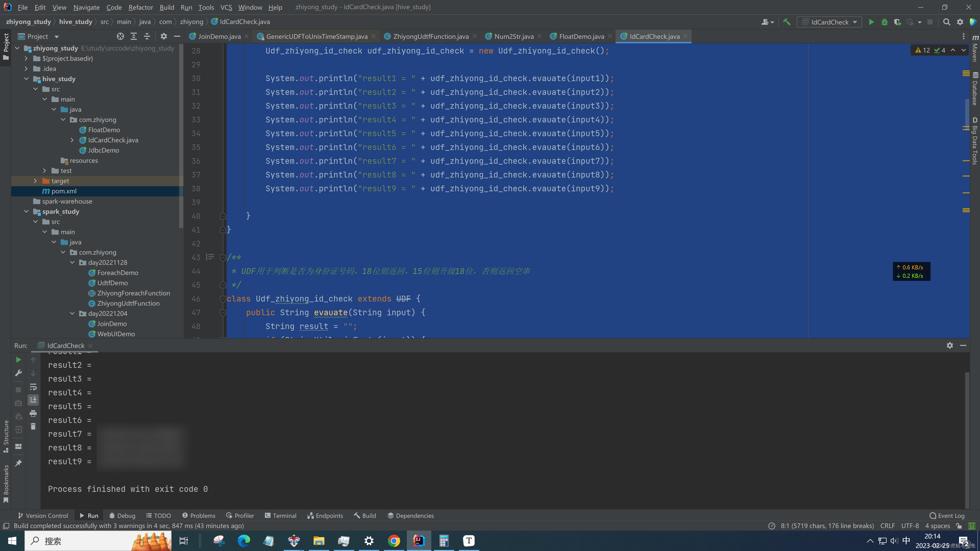Open Database tool window on right sidebar
This screenshot has height=551, width=980.
[x=975, y=88]
